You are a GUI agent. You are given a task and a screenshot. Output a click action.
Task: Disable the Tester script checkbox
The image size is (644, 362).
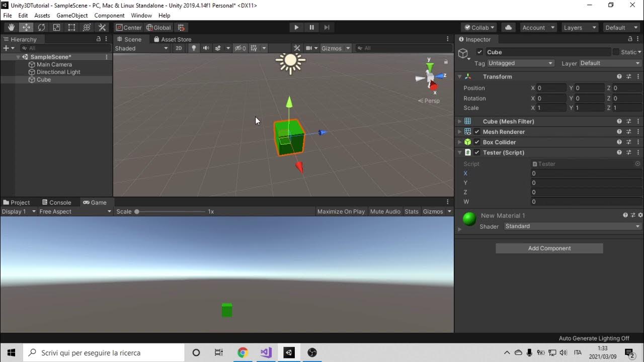[477, 152]
